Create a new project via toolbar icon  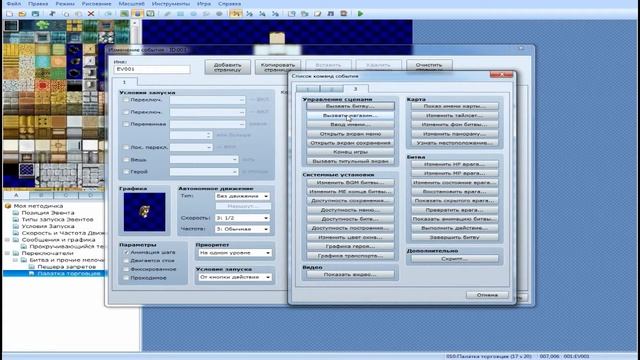coord(9,13)
